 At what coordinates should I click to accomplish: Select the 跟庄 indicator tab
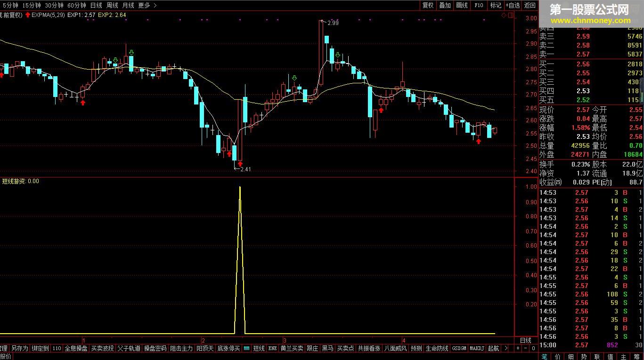[313, 349]
